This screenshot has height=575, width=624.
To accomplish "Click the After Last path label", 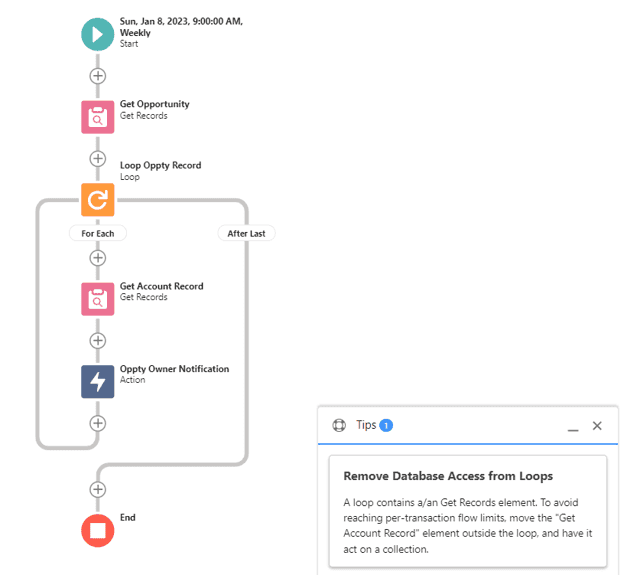I will click(x=246, y=233).
